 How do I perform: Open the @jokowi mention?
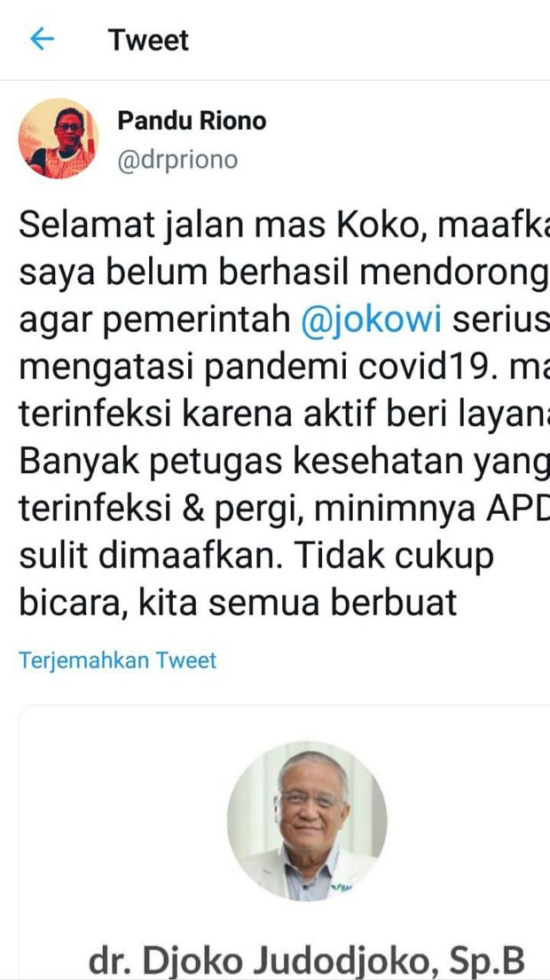pyautogui.click(x=371, y=320)
